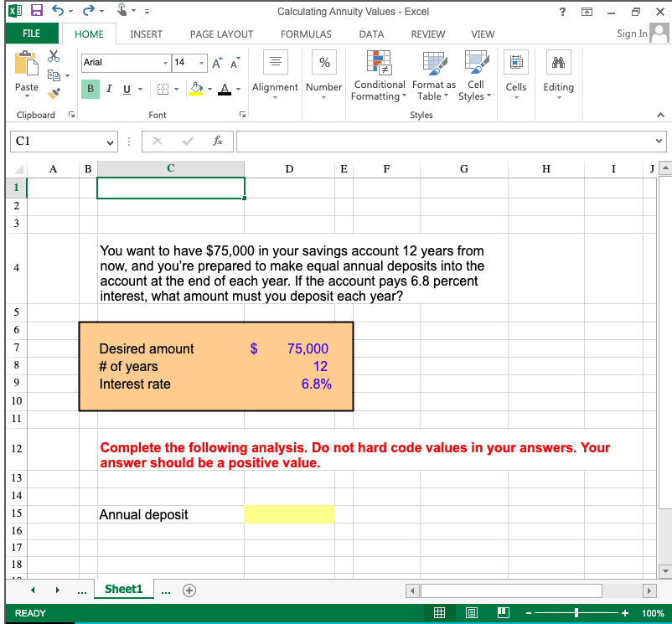Image resolution: width=672 pixels, height=624 pixels.
Task: Click the yellow Annual deposit input cell
Action: 289,513
